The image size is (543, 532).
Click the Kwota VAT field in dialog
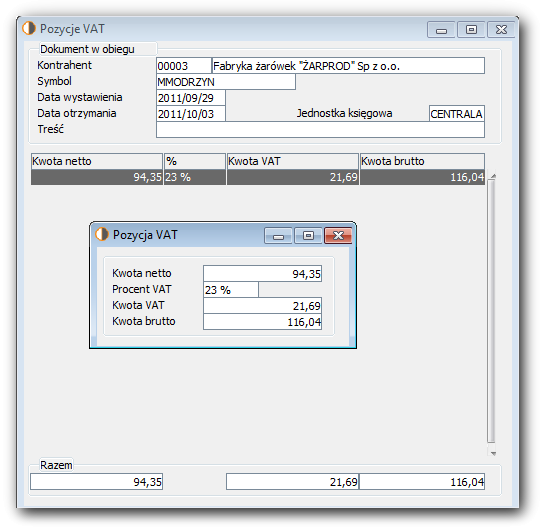coord(262,305)
